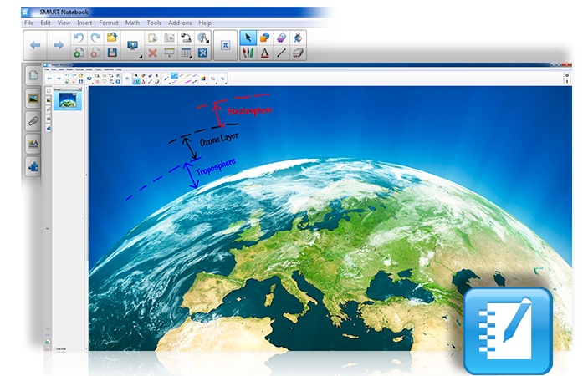Click the Undo icon in large toolbar
Viewport: 588px width, 376px height.
[x=79, y=38]
